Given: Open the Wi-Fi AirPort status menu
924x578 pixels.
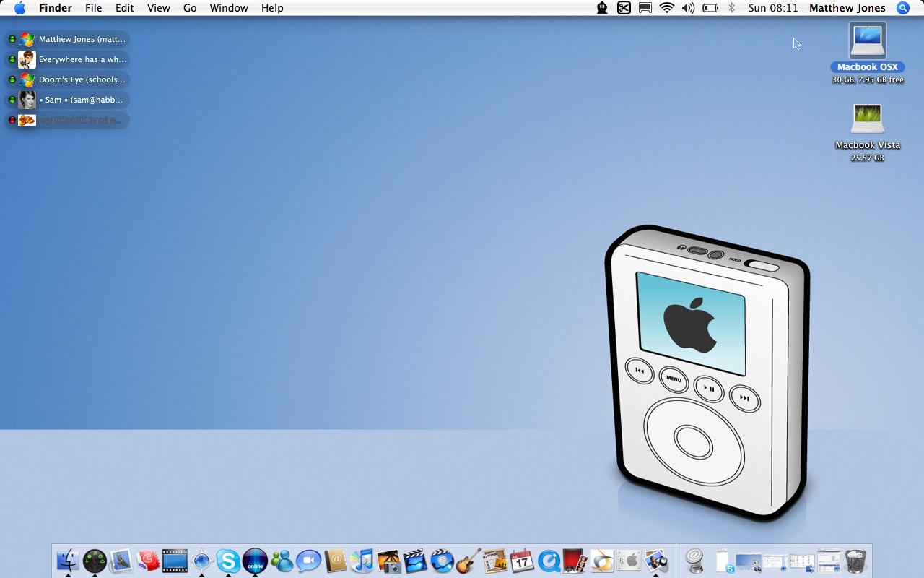Looking at the screenshot, I should coord(667,8).
